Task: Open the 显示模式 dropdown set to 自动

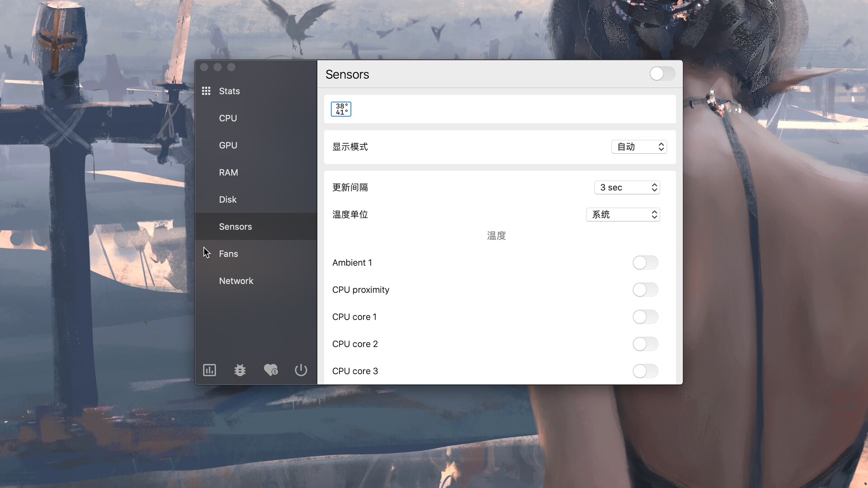Action: [639, 146]
